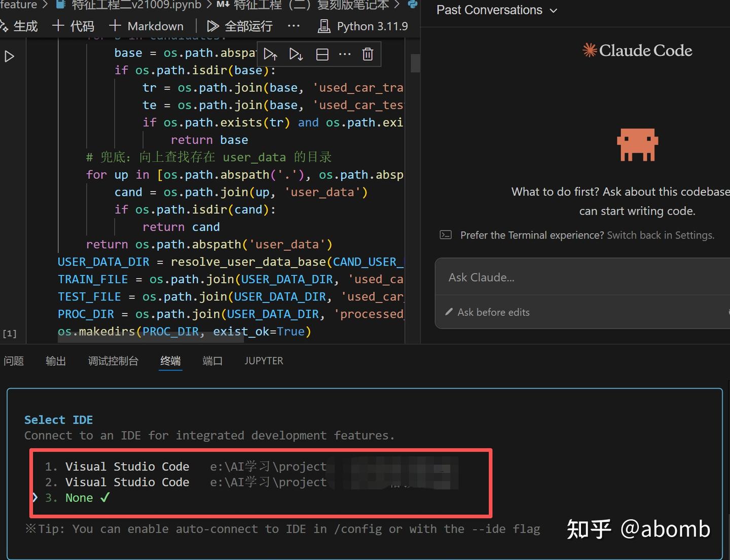This screenshot has height=560, width=730.
Task: Open the 特征工程二v21009.ipynb breadcrumb
Action: coord(129,5)
